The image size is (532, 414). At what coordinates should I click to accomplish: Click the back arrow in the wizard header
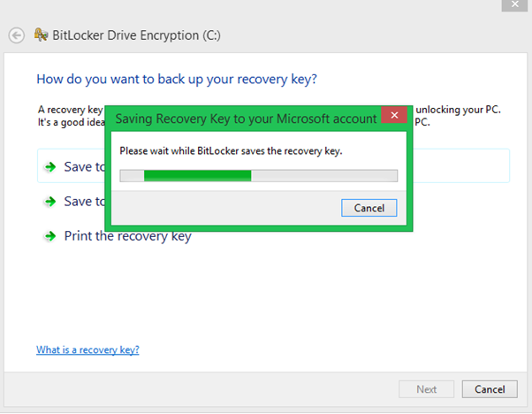[x=16, y=35]
